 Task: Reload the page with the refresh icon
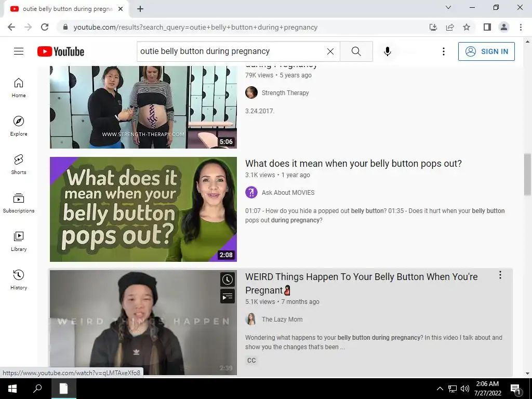point(45,27)
